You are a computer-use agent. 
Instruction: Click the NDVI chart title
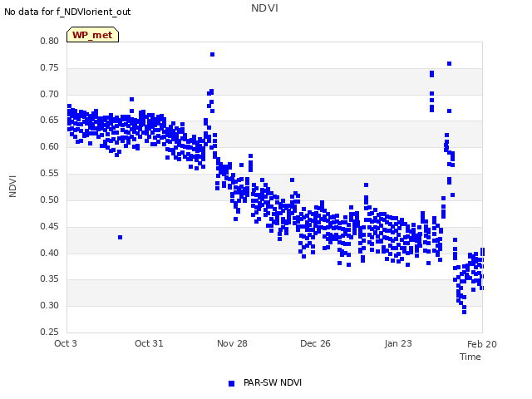coord(264,7)
